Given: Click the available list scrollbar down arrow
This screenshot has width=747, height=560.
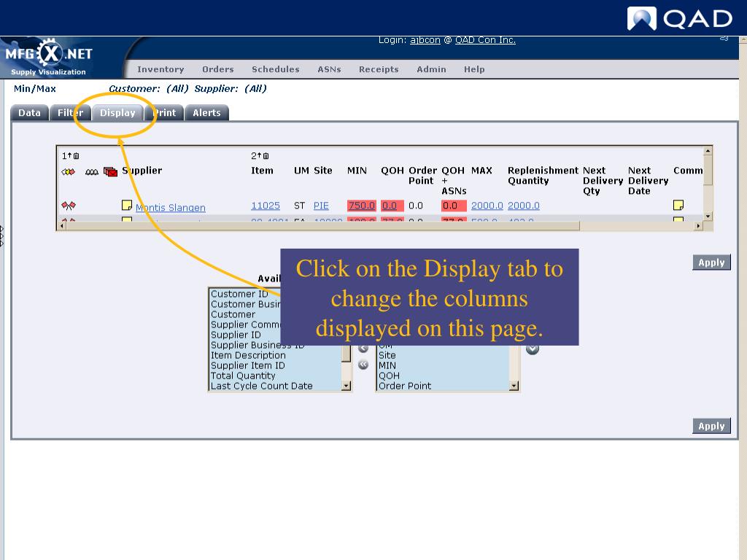Looking at the screenshot, I should click(347, 386).
